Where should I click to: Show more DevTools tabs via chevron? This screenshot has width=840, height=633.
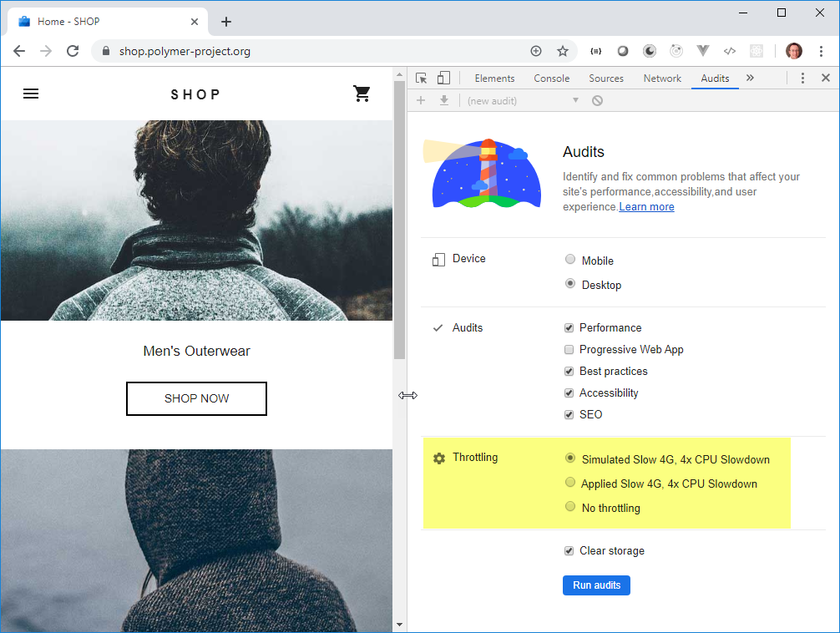click(750, 78)
